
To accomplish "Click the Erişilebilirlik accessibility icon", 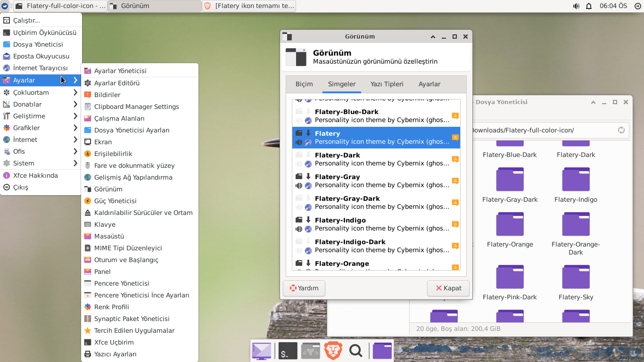I will (88, 154).
